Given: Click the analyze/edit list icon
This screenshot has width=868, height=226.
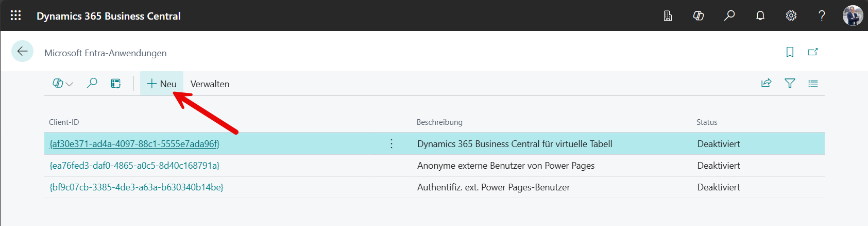Looking at the screenshot, I should pyautogui.click(x=116, y=84).
